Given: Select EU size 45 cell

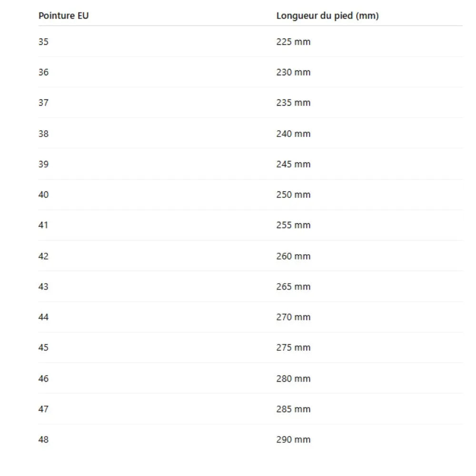Looking at the screenshot, I should pyautogui.click(x=43, y=347).
